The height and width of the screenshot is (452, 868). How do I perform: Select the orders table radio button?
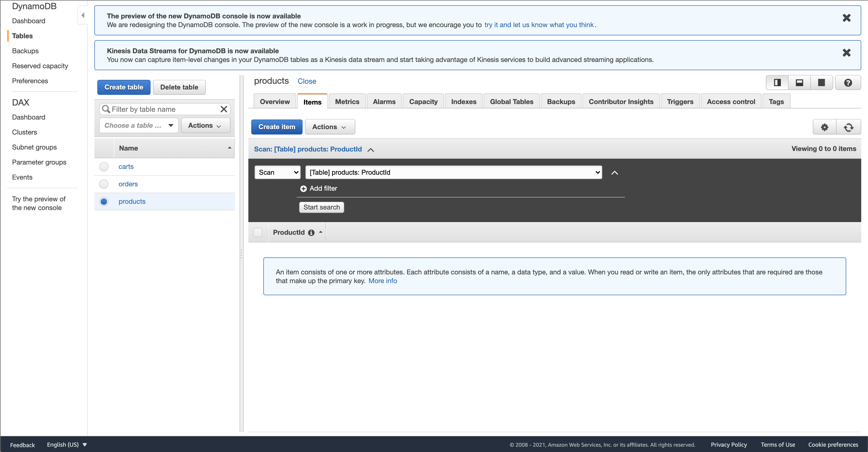point(104,184)
